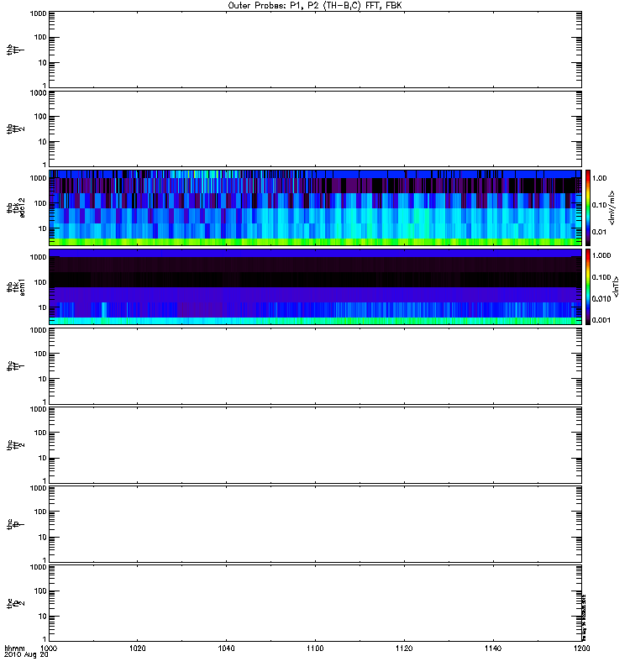Click the '100' y-tick of thb fff 1 panel
Viewport: 630px width, 672px height.
(40, 37)
